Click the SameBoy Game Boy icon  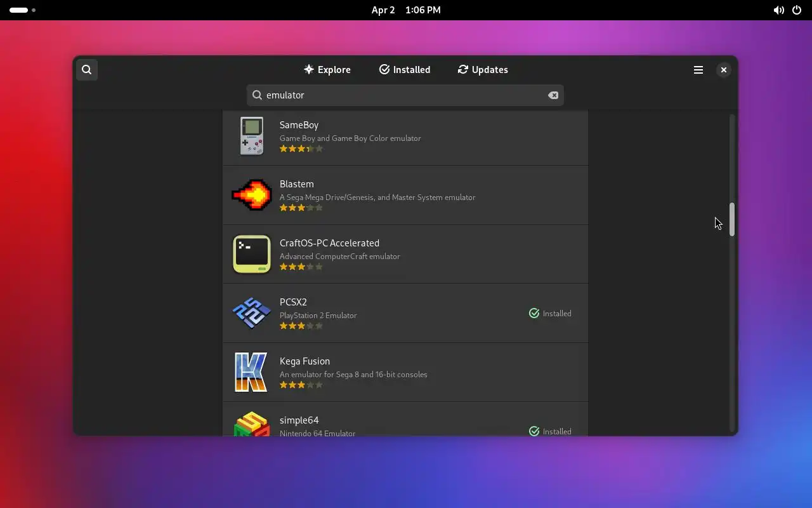252,136
